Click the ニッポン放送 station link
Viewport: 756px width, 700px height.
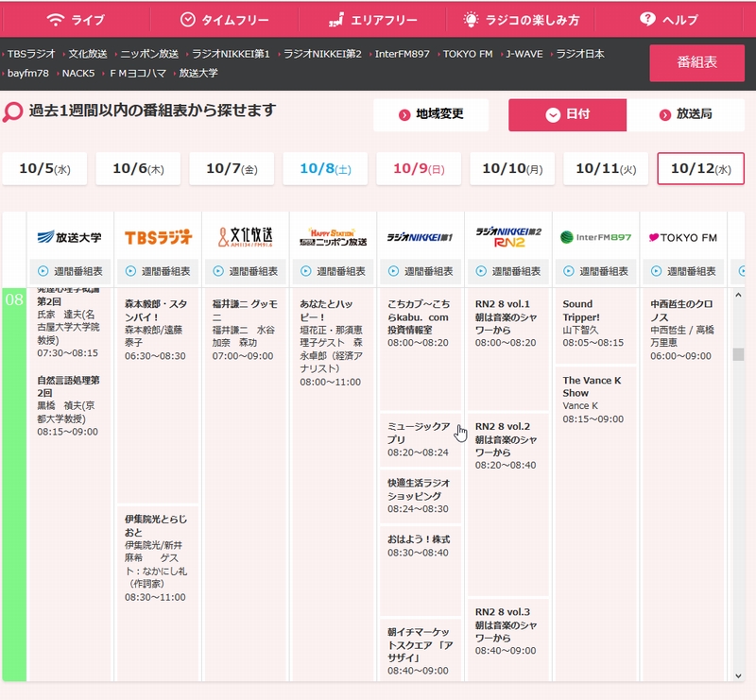pyautogui.click(x=149, y=54)
